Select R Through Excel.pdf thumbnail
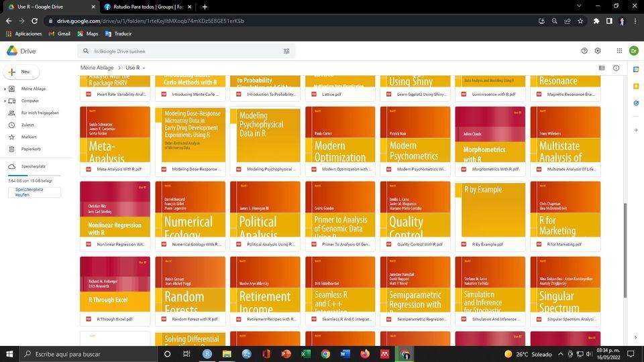Viewport: 644px width, 362px height. 115,284
